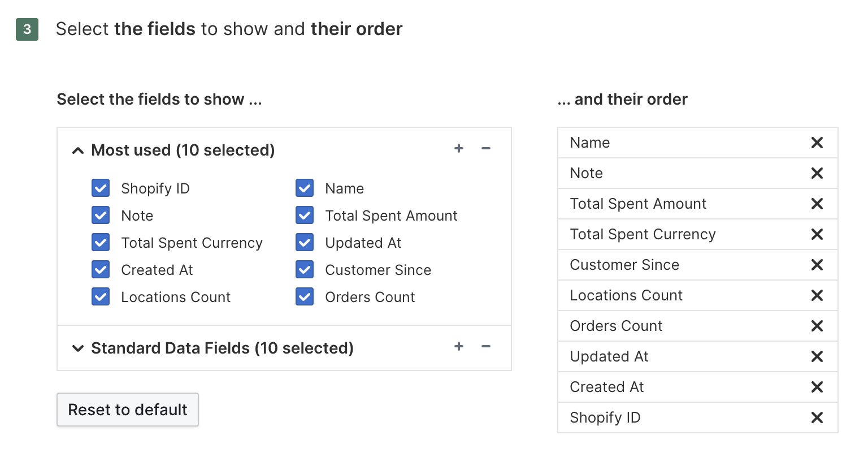This screenshot has height=465, width=868.
Task: Click the Reset to default button
Action: 127,410
